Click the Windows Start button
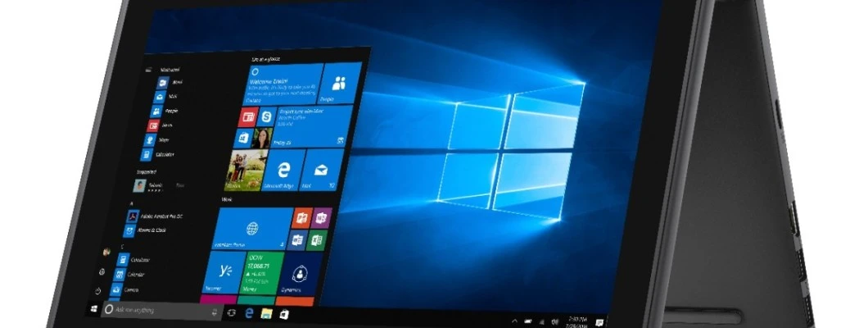Viewport: 868px width, 328px height. pos(95,308)
